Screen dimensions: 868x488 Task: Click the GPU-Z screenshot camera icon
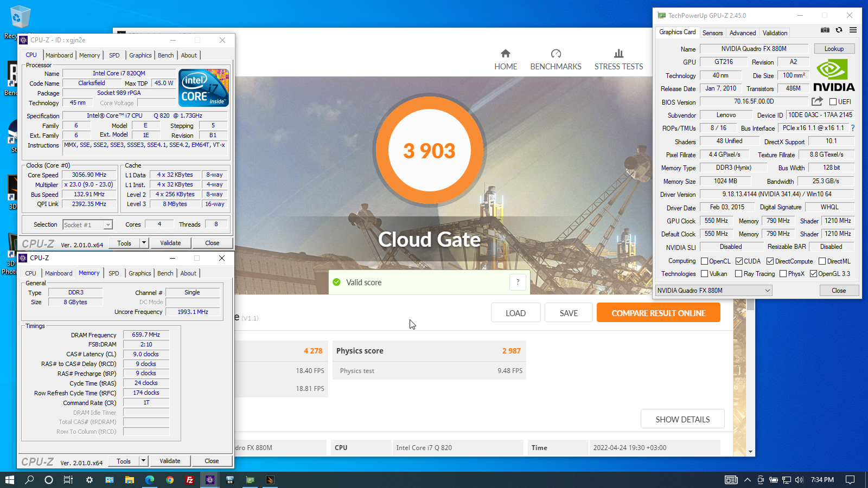(825, 30)
